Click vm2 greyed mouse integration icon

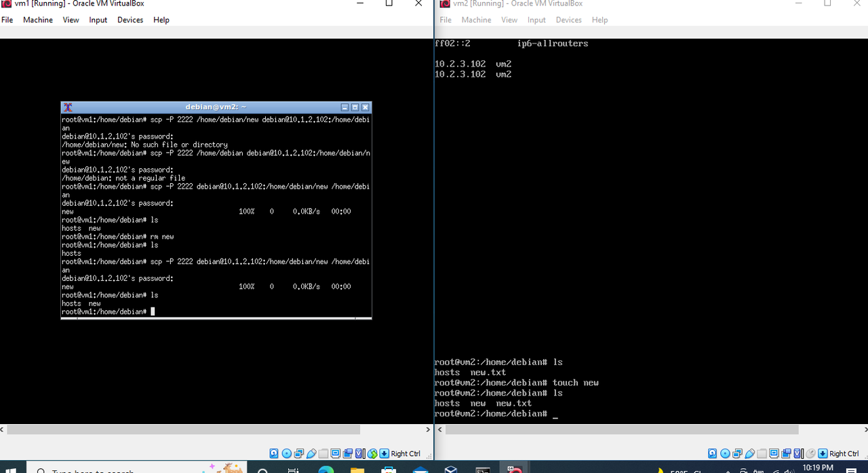[810, 453]
